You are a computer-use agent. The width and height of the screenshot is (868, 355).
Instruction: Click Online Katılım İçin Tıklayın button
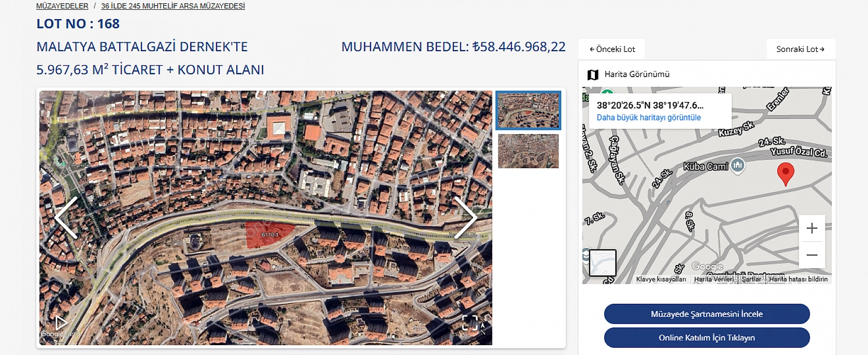(x=707, y=338)
